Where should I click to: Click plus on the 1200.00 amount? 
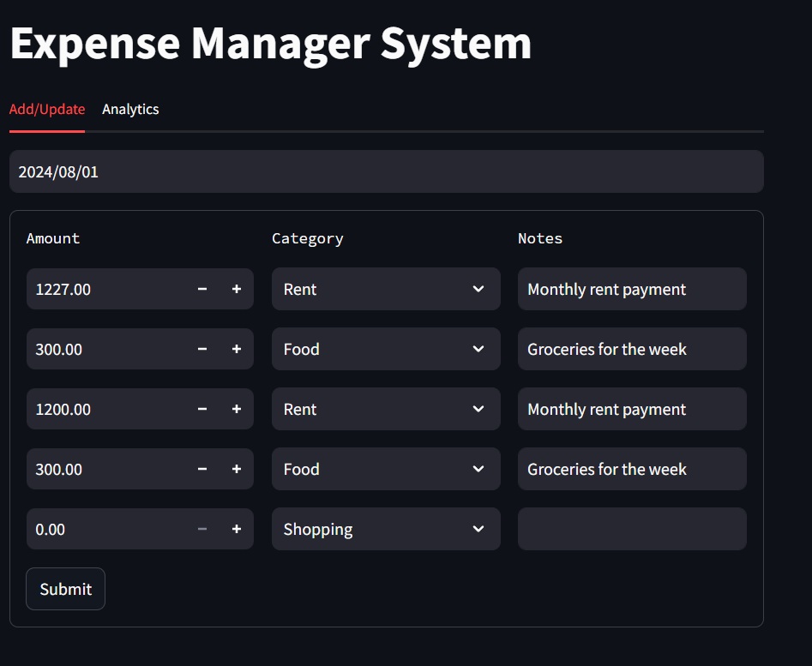coord(236,409)
